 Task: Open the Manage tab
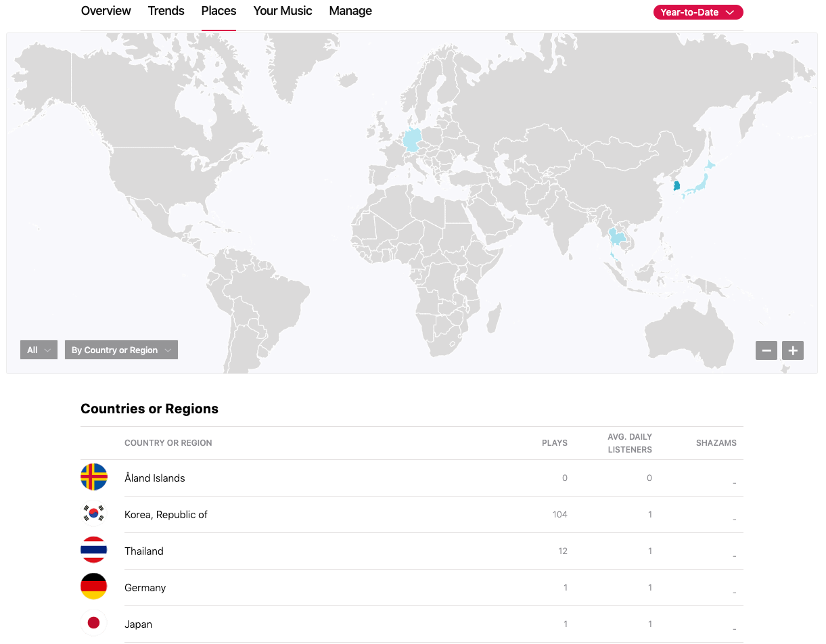(350, 11)
